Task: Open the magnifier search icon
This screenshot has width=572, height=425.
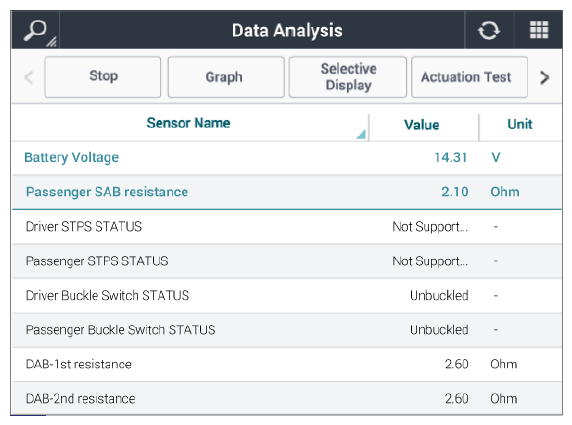Action: 36,31
